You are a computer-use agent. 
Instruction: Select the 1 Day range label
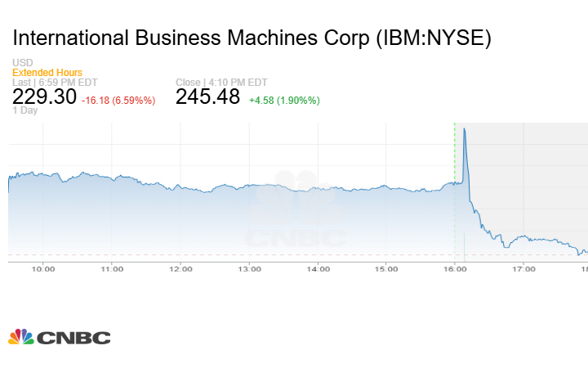point(25,110)
